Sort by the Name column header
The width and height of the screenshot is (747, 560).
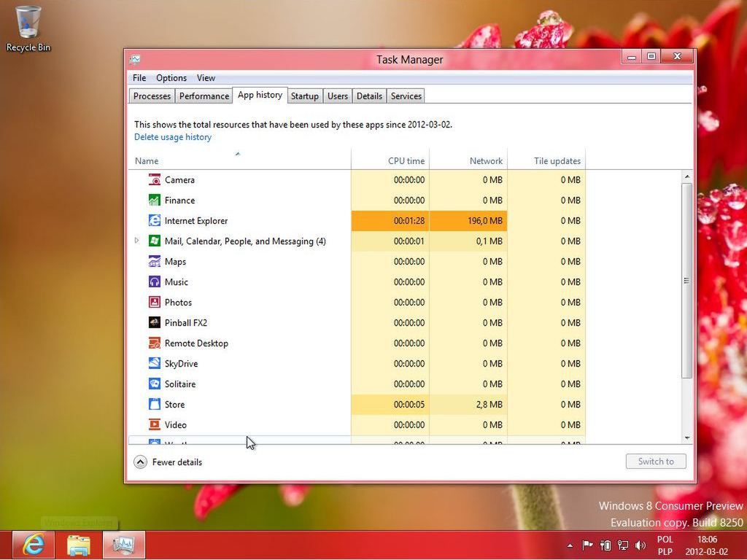(x=239, y=161)
